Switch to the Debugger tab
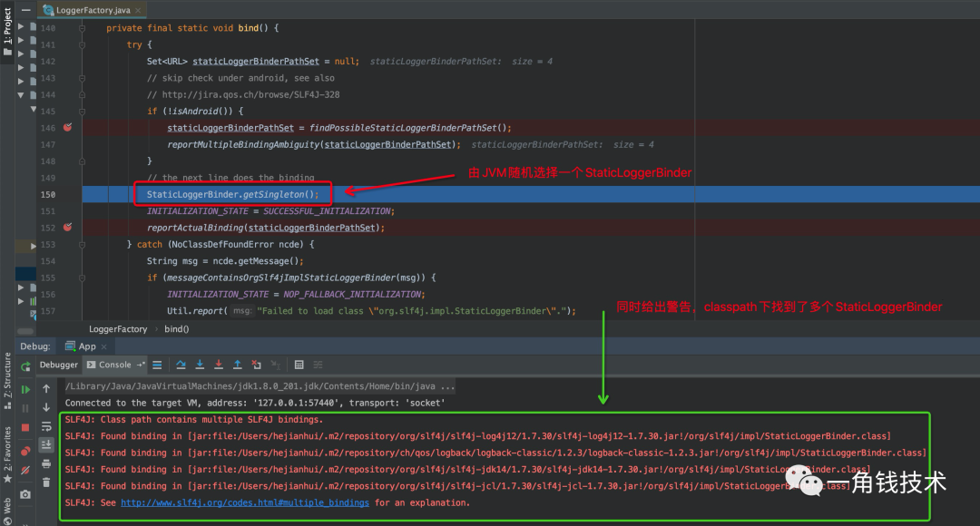980x526 pixels. [x=59, y=365]
